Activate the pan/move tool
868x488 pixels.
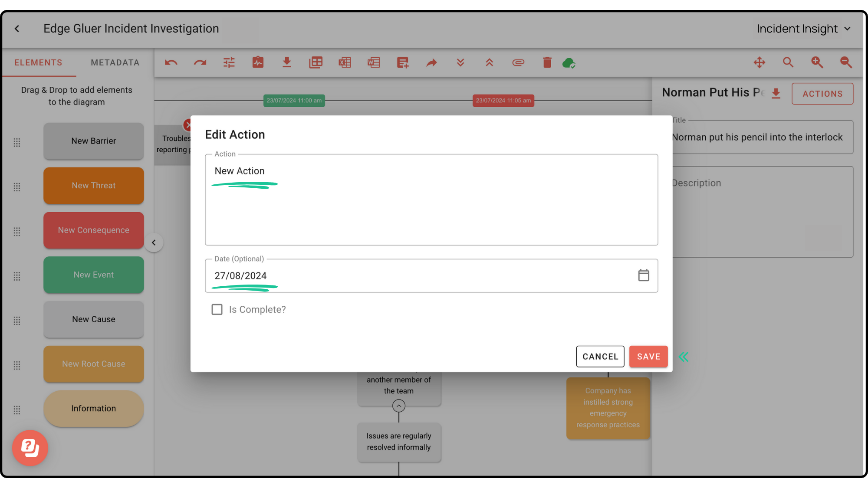click(759, 62)
